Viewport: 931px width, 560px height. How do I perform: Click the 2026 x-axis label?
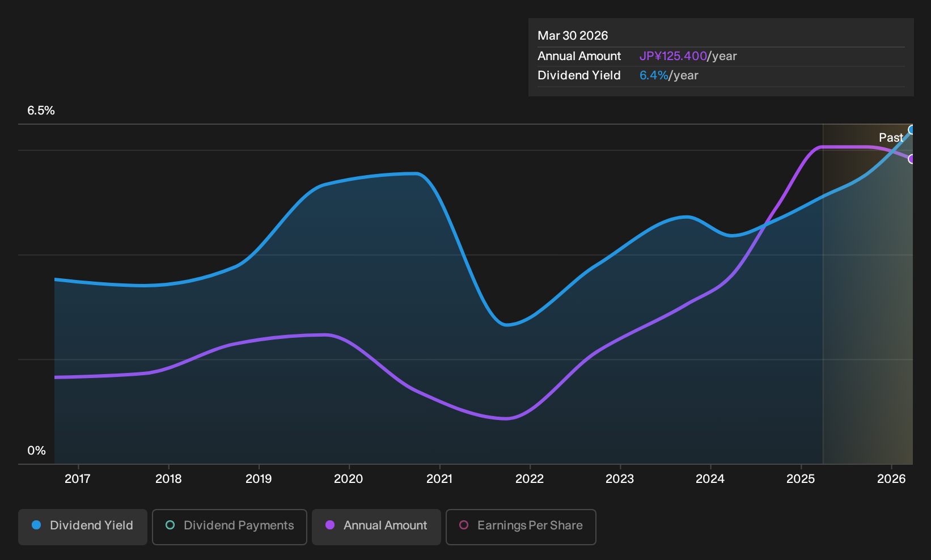891,479
